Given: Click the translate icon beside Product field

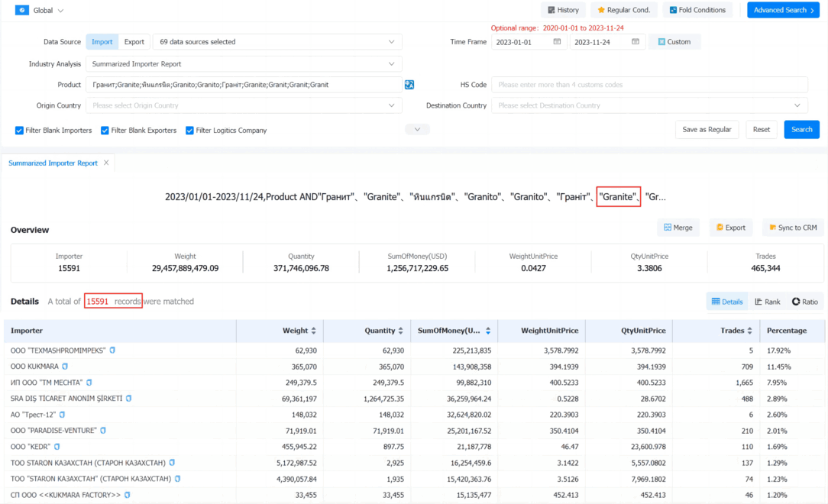Looking at the screenshot, I should coord(409,85).
